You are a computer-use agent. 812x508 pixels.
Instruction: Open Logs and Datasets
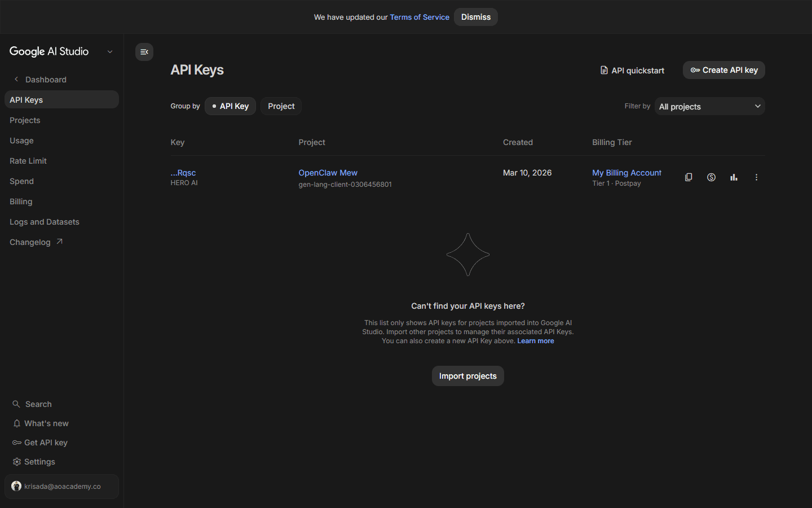(x=61, y=222)
